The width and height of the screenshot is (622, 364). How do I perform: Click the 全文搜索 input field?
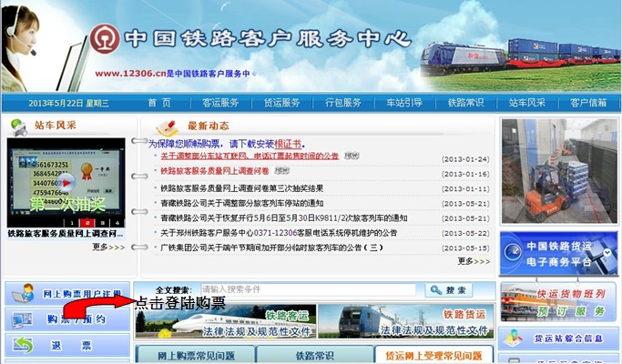pyautogui.click(x=308, y=290)
